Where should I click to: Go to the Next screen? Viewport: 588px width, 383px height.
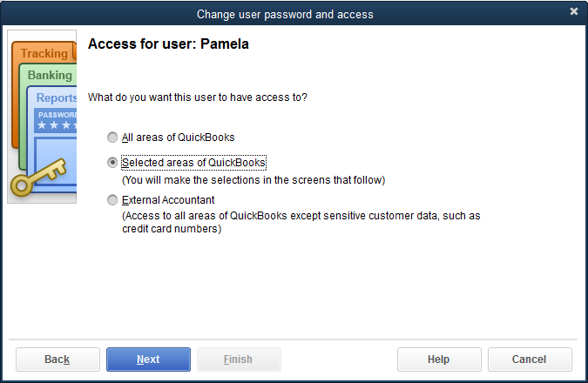pos(148,359)
